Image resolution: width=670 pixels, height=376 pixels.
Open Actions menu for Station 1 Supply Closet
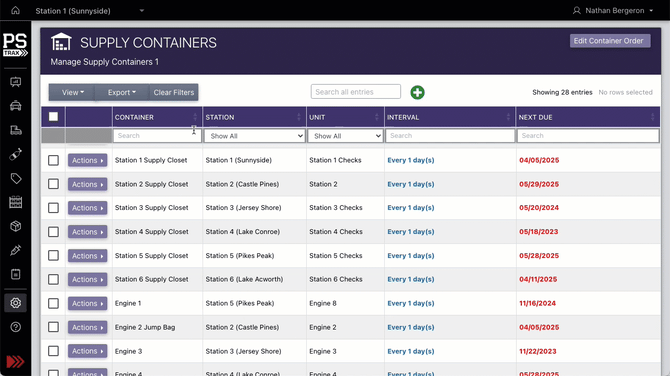tap(87, 160)
